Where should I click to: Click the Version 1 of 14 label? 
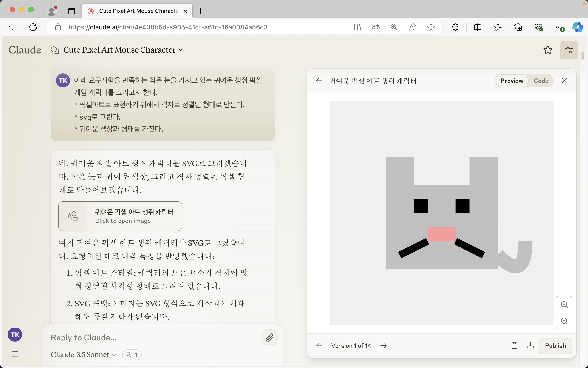351,346
